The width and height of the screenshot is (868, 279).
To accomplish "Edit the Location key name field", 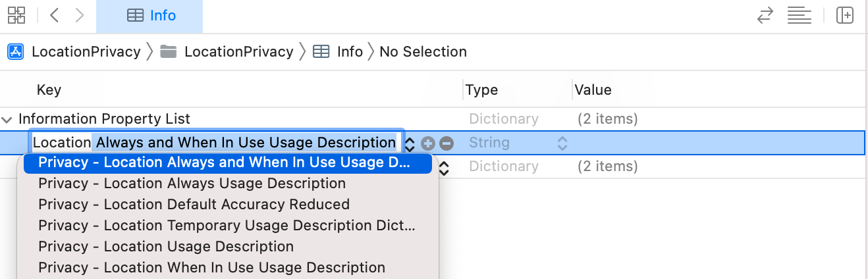I will click(x=217, y=142).
